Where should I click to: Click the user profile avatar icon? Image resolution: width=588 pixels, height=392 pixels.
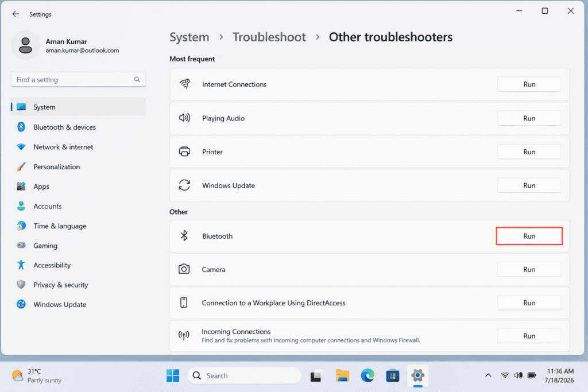click(25, 45)
